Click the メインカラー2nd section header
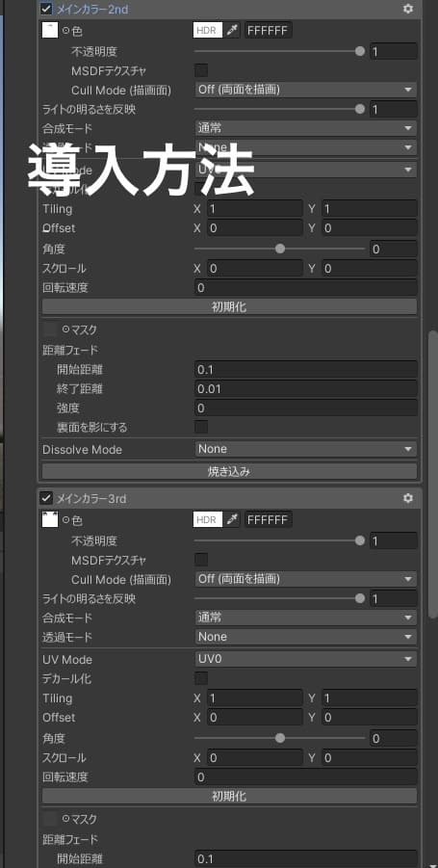Viewport: 438px width, 868px height. pos(229,9)
